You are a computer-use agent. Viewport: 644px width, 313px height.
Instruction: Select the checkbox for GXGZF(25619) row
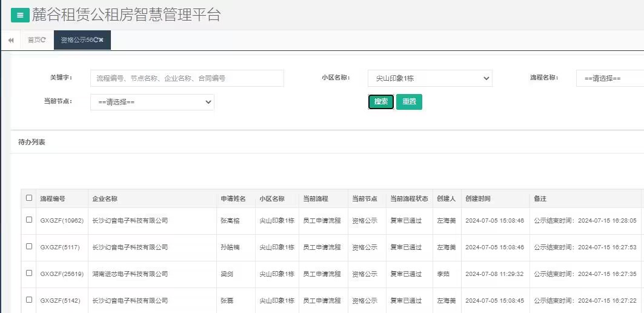coord(29,274)
